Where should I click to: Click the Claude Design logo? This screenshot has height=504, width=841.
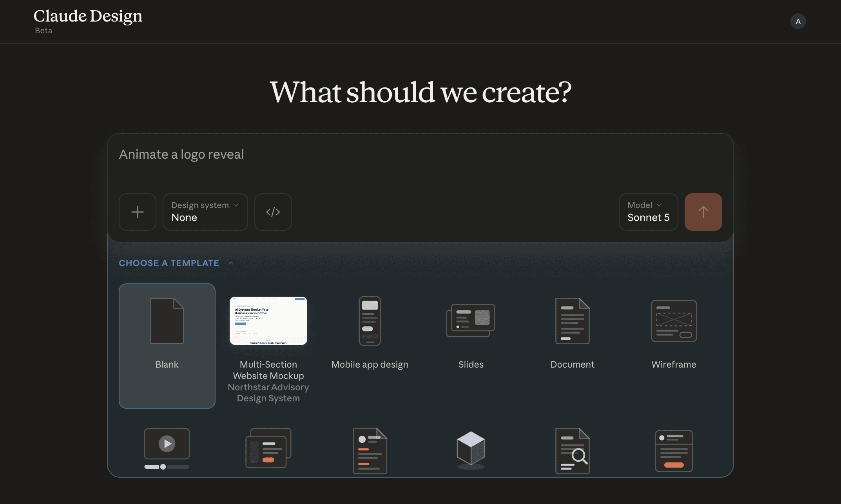[x=88, y=16]
